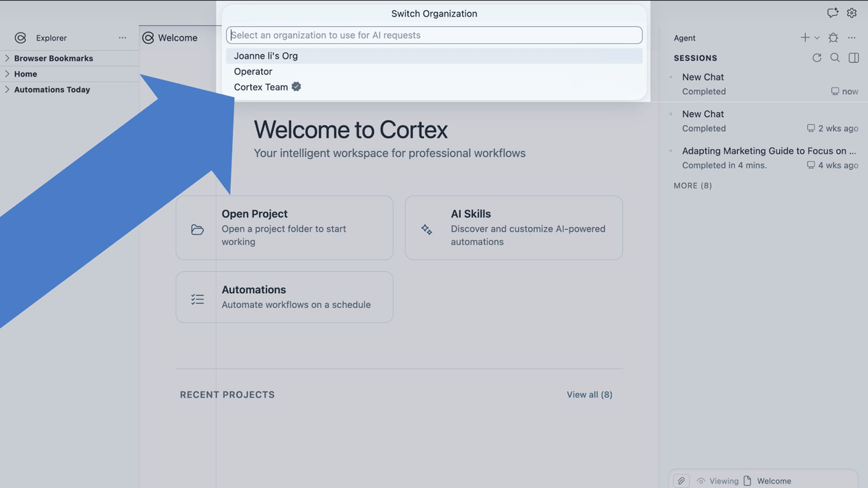Click the folder icon on Open Project card

(x=197, y=230)
